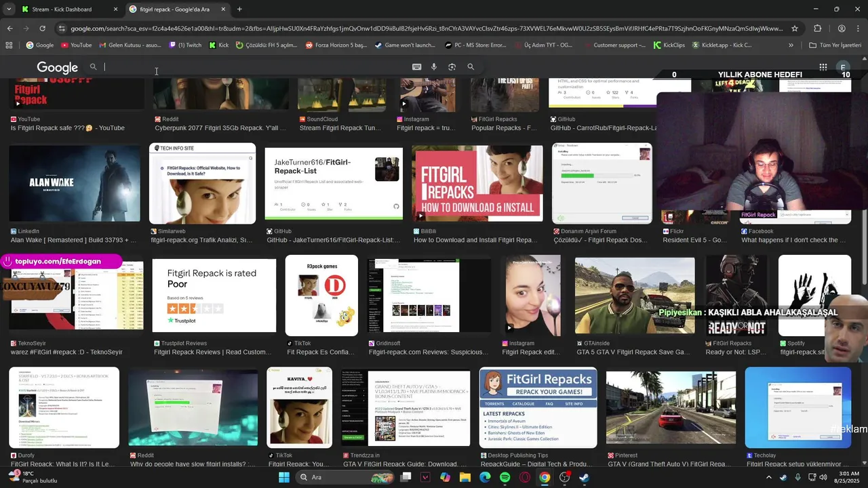Close the Kick Dashboard tab
The image size is (868, 488).
pyautogui.click(x=115, y=9)
